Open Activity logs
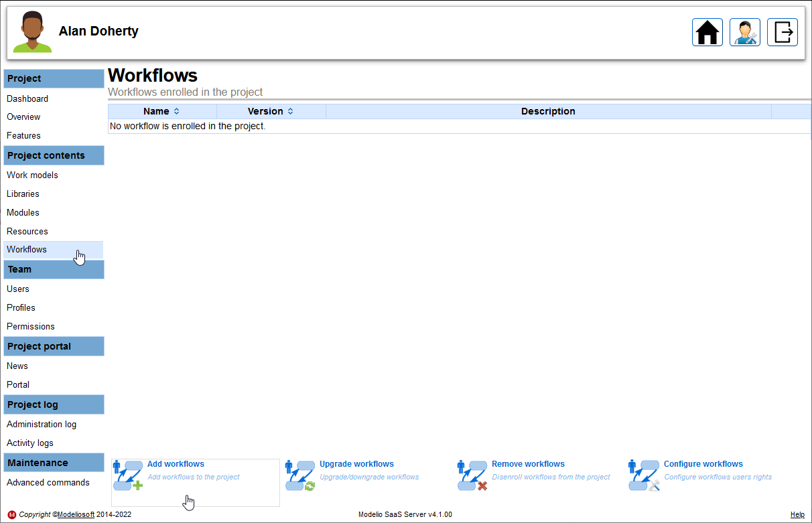This screenshot has height=523, width=812. pyautogui.click(x=30, y=443)
